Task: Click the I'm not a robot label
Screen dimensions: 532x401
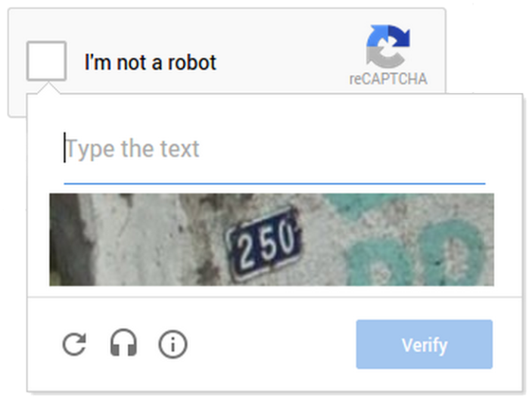Action: (151, 63)
